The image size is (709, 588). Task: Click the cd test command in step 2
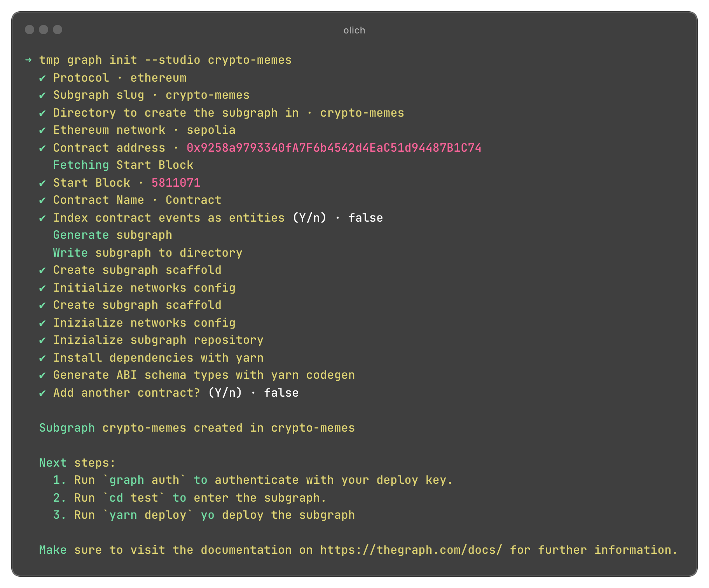[134, 498]
